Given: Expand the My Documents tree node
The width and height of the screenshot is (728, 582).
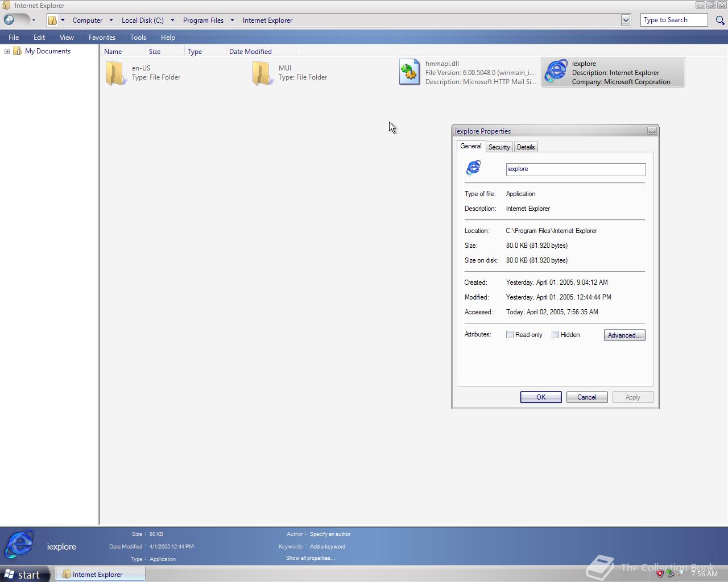Looking at the screenshot, I should 7,51.
